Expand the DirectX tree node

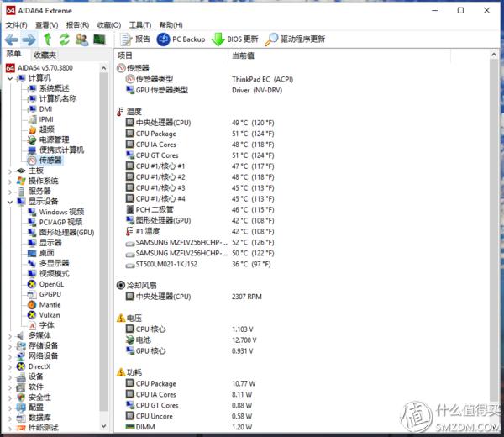point(10,366)
